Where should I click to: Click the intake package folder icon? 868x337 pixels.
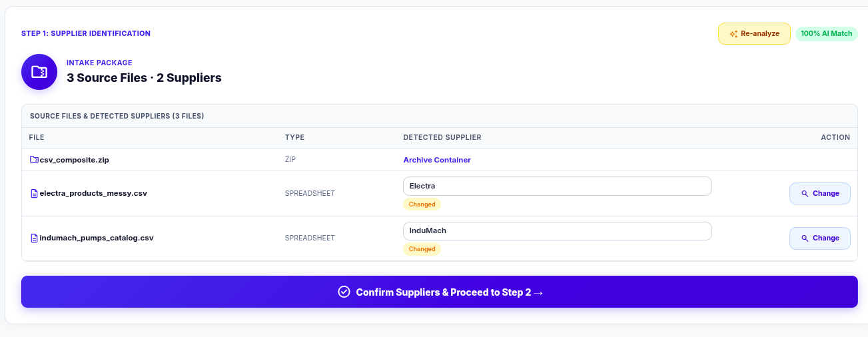pos(39,72)
